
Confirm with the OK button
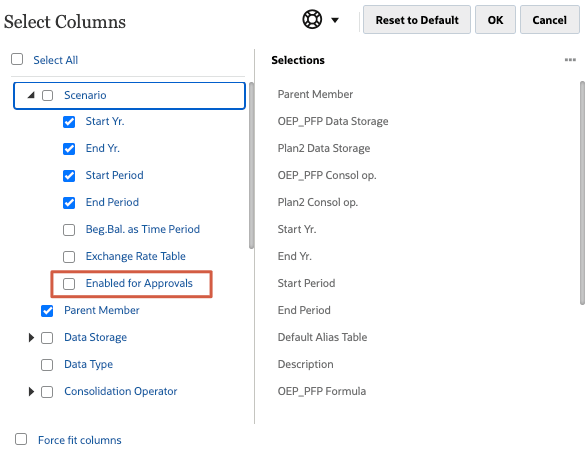pos(495,20)
